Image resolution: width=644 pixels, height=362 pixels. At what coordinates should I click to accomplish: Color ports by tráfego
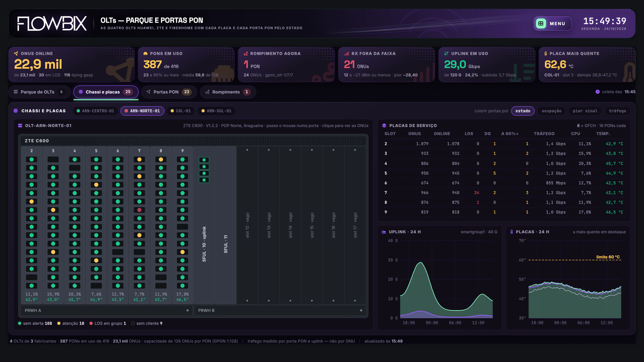(617, 111)
